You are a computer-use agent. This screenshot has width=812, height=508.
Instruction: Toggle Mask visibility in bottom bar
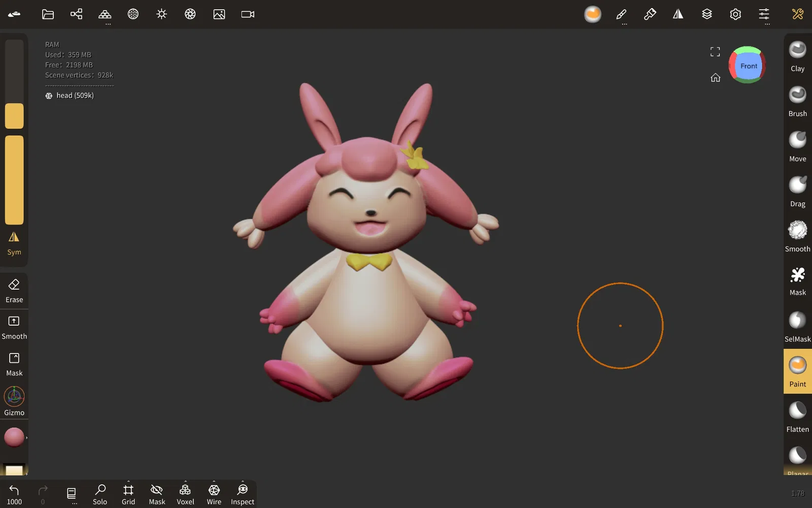pos(157,494)
